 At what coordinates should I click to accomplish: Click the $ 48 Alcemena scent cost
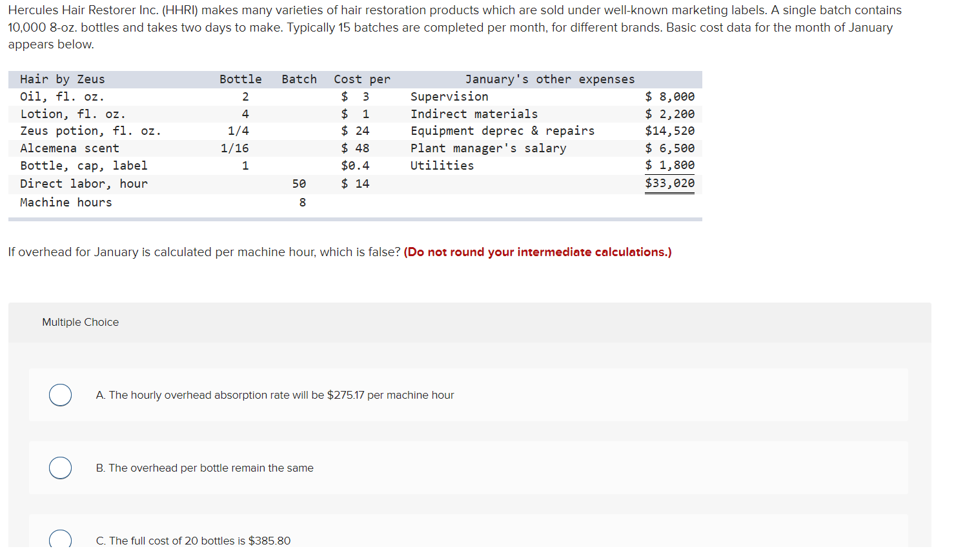tap(356, 148)
